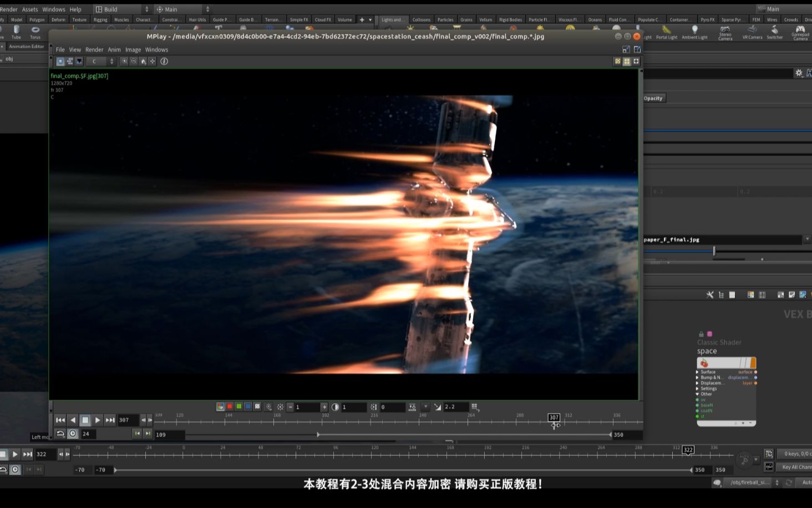Switch to the Lights and Cameras shelf tab

[x=393, y=19]
